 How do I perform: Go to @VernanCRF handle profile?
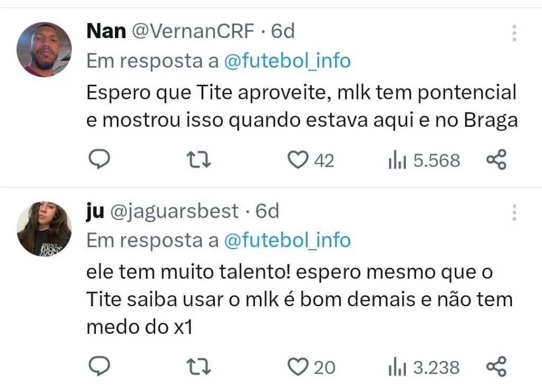pos(193,32)
